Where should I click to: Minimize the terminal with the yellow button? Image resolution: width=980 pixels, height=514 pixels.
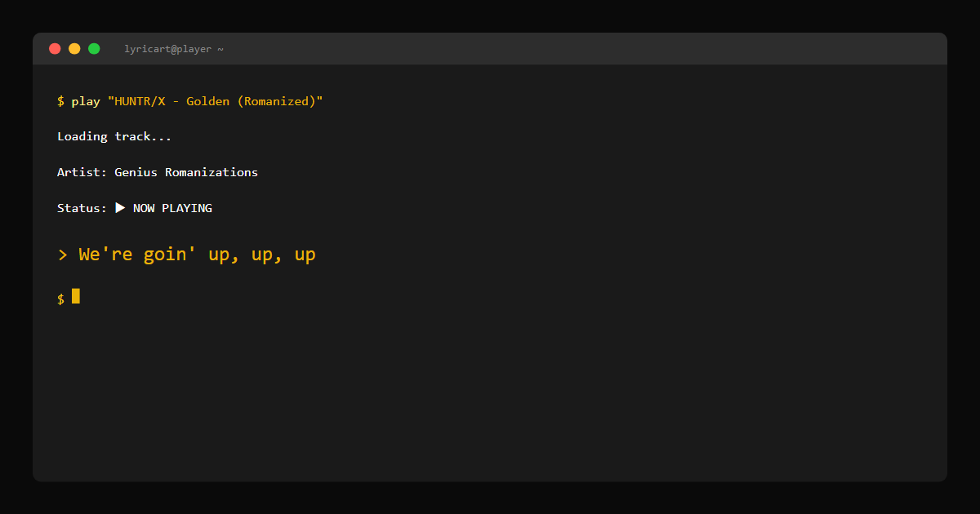pos(74,49)
